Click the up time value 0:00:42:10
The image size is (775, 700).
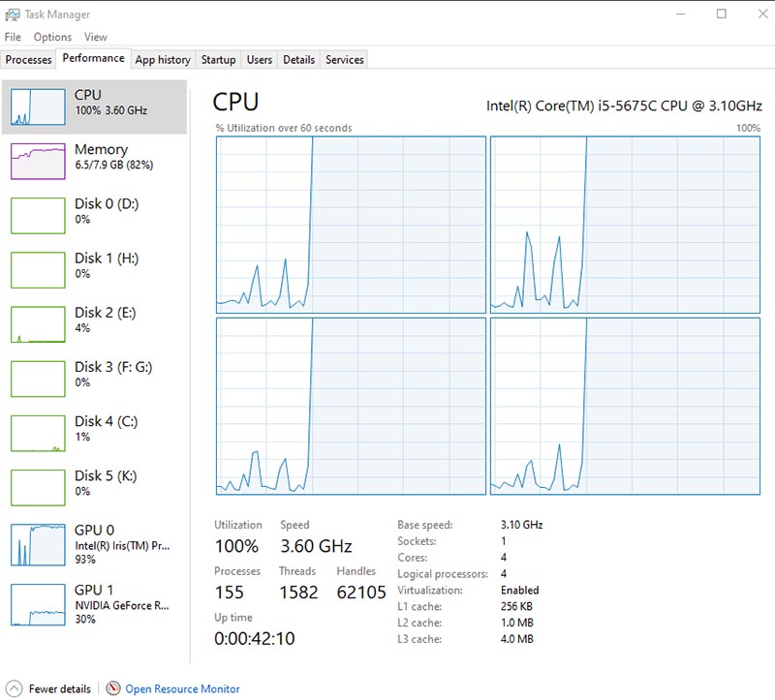point(255,638)
